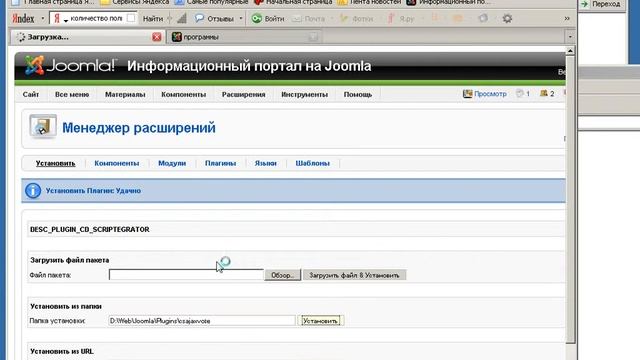Click the Самые популярные bookmark

pos(212,2)
